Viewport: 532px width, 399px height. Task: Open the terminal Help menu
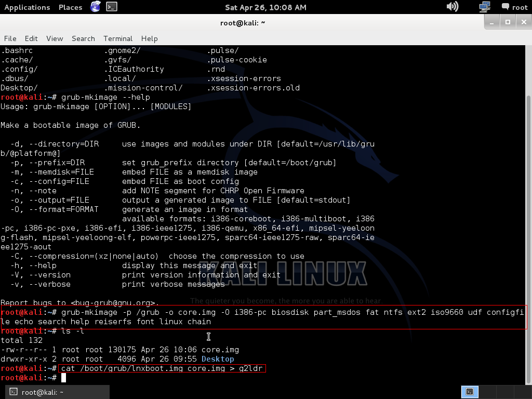pyautogui.click(x=149, y=38)
